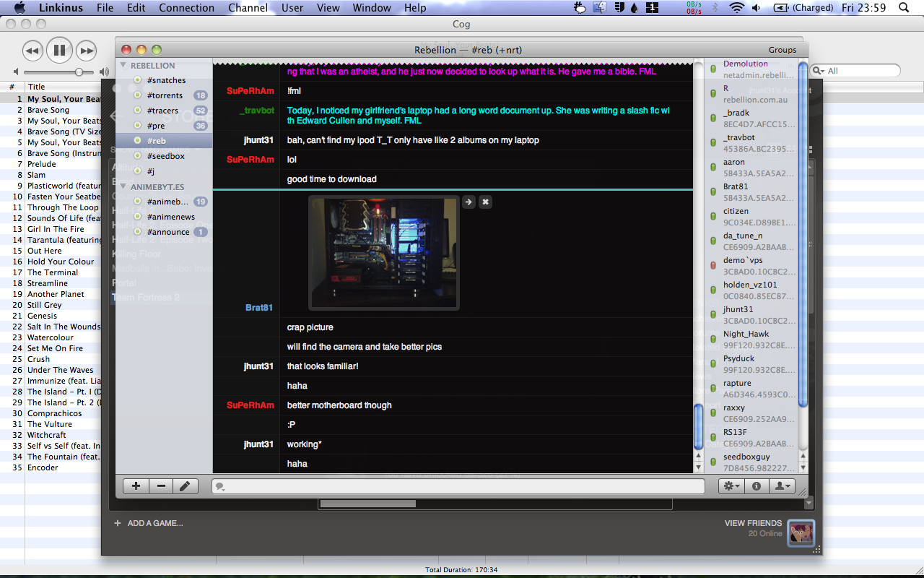Collapse the REBELLION server group

point(123,65)
